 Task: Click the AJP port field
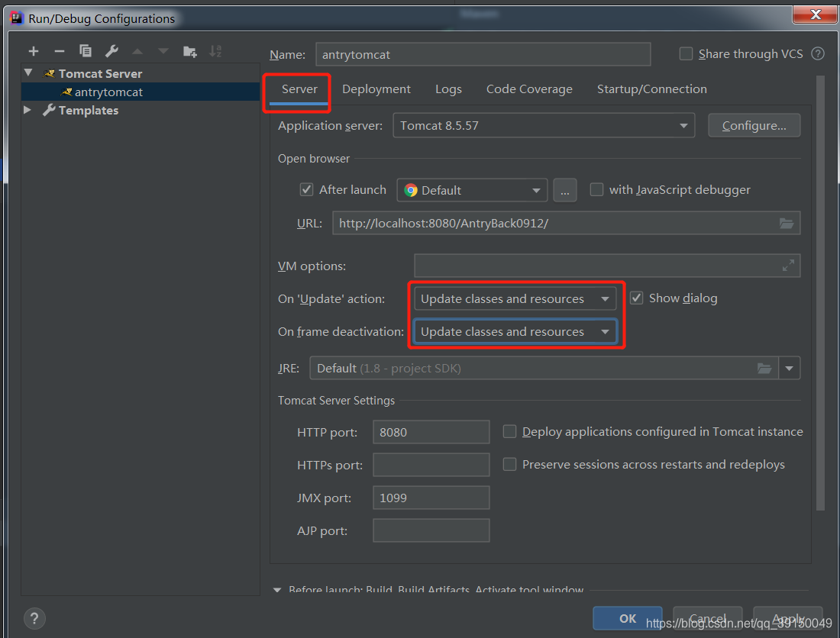click(x=431, y=530)
